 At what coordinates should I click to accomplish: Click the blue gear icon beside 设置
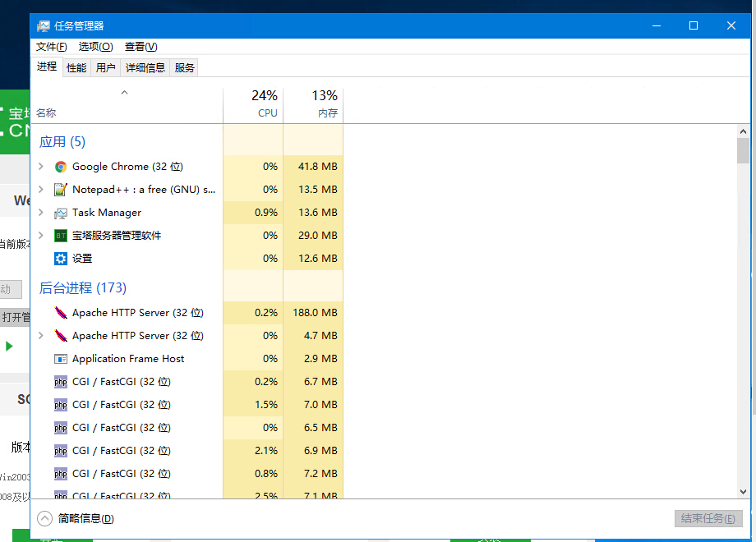(60, 259)
